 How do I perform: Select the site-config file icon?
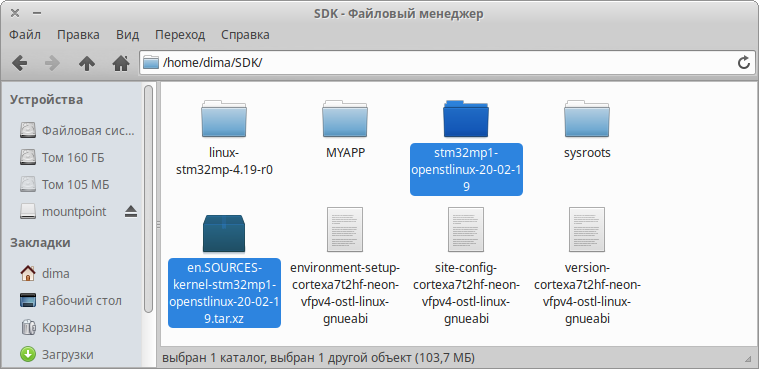point(466,230)
